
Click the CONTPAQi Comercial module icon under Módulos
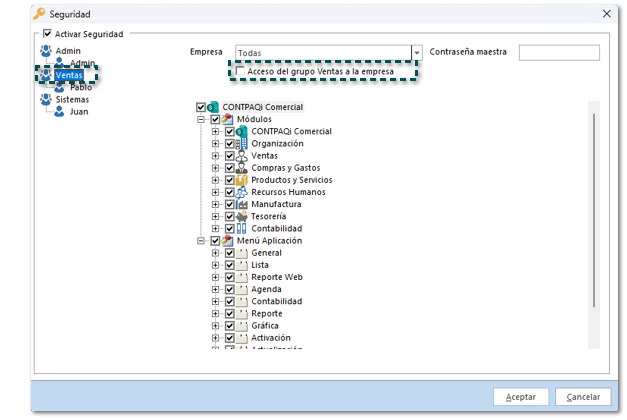pos(242,131)
